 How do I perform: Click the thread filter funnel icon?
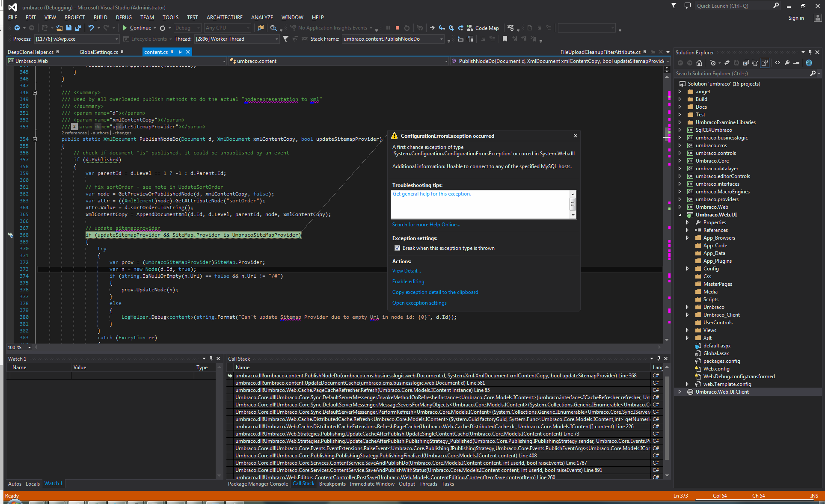pos(286,39)
